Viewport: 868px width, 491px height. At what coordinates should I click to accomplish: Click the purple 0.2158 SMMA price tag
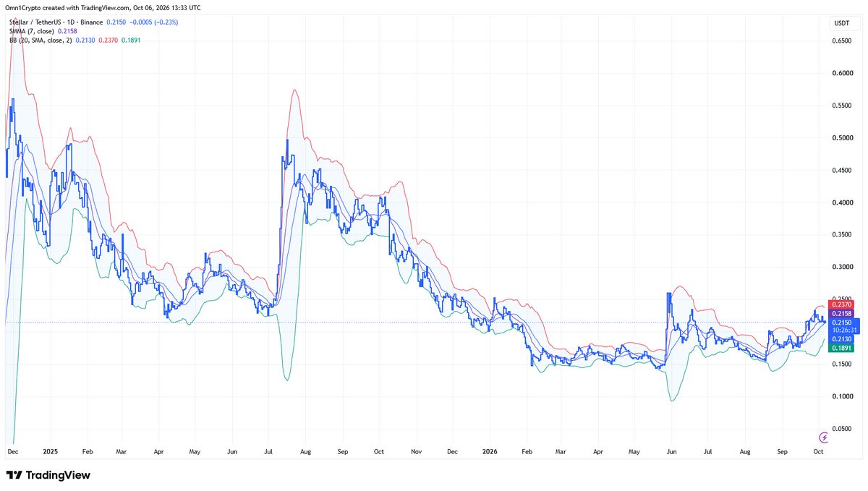842,314
